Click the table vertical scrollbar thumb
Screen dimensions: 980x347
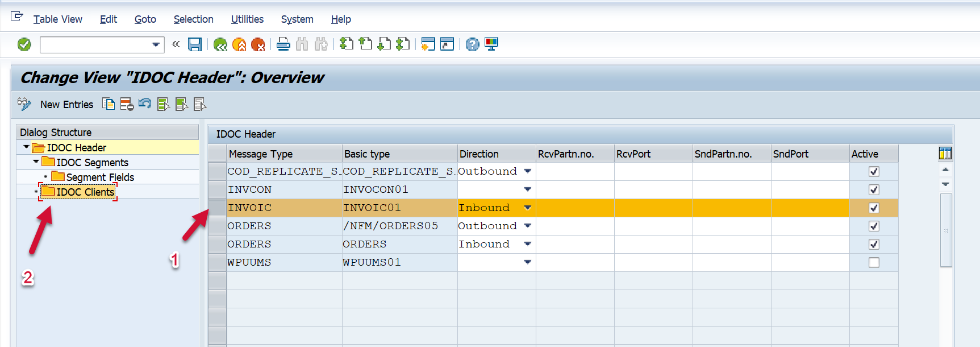click(945, 230)
